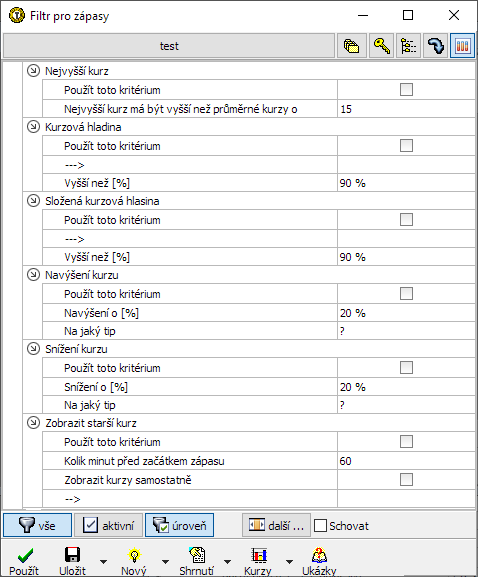
Task: Click the curved arrow icon in toolbar
Action: coord(435,46)
